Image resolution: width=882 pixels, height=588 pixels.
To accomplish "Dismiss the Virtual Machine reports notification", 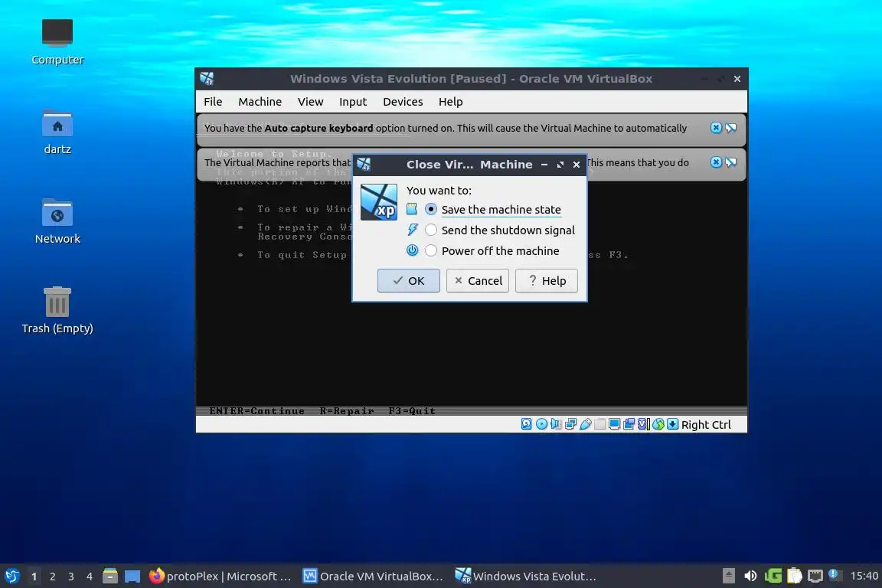I will click(716, 162).
